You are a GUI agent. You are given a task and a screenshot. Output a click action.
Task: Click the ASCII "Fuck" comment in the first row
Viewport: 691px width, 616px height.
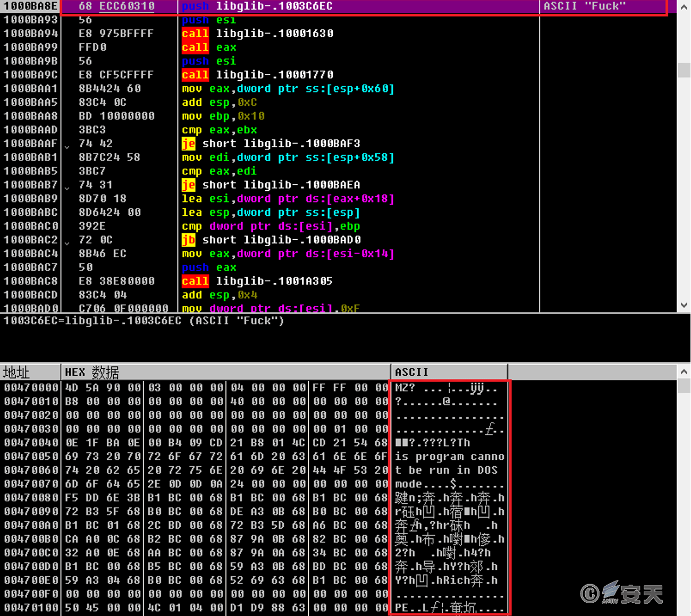tap(585, 6)
